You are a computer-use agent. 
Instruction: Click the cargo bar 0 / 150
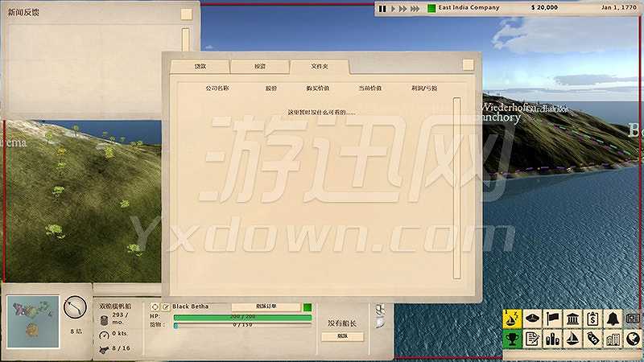(242, 325)
